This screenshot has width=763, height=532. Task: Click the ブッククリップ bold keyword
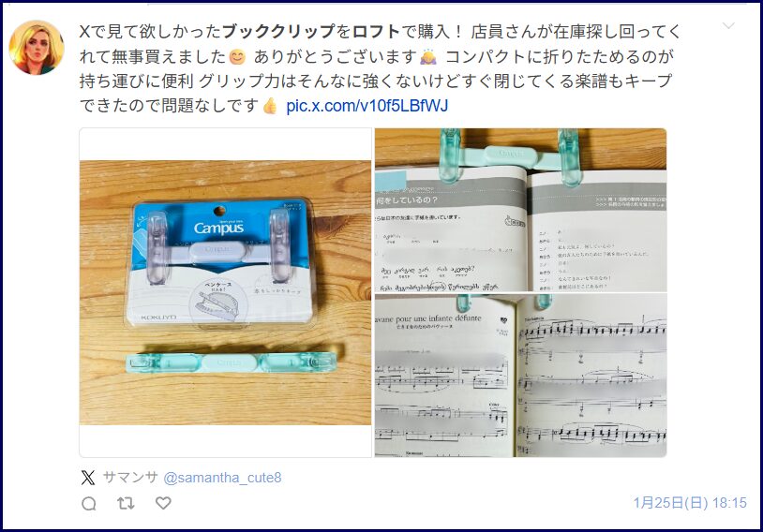pos(278,32)
